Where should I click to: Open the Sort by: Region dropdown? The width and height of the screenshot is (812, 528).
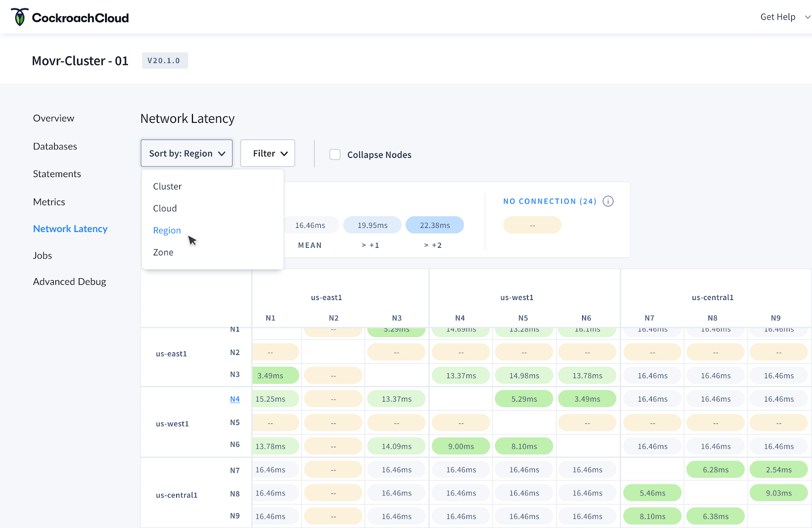[x=187, y=153]
